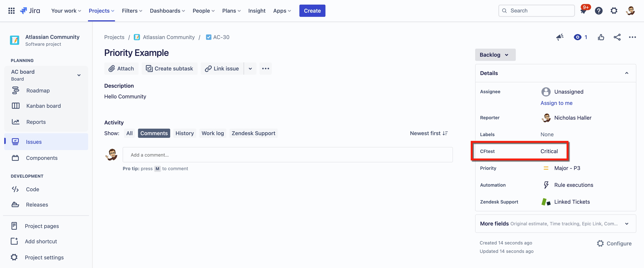Collapse the Details panel
This screenshot has height=268, width=644.
click(x=627, y=73)
